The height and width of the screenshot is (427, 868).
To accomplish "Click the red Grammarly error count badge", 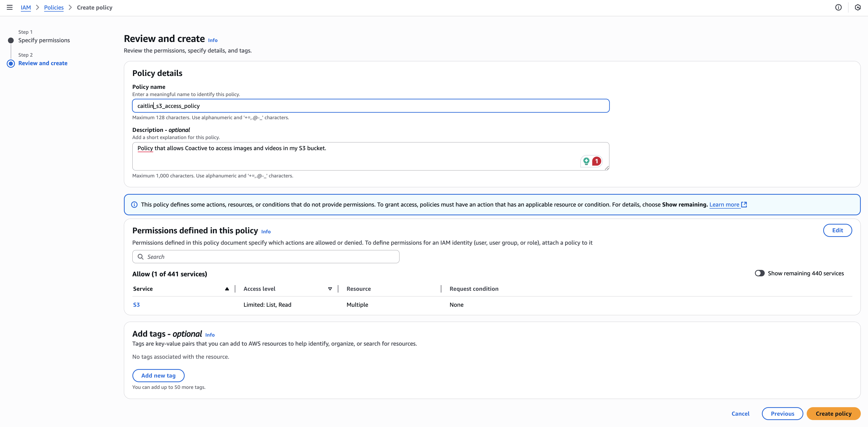I will [x=597, y=161].
